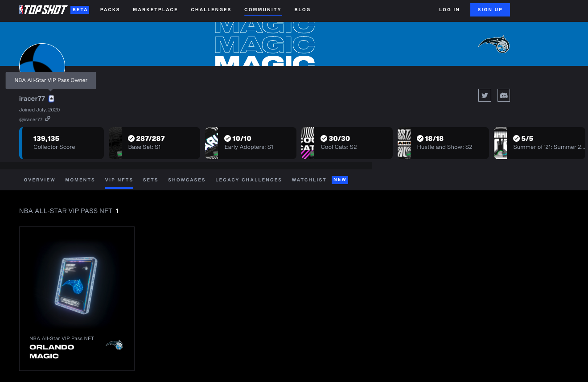Click the "287/287" set count

point(150,139)
